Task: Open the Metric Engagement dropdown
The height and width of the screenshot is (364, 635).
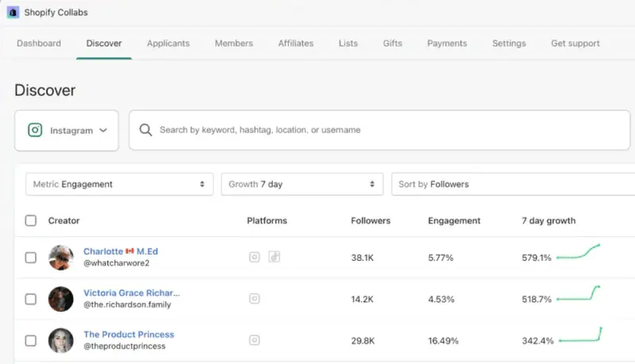Action: pos(120,185)
